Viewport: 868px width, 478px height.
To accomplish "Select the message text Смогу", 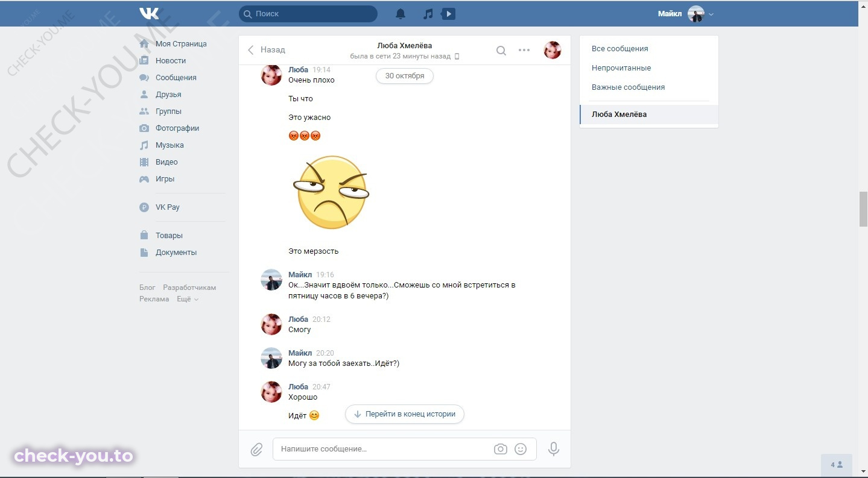I will [300, 330].
